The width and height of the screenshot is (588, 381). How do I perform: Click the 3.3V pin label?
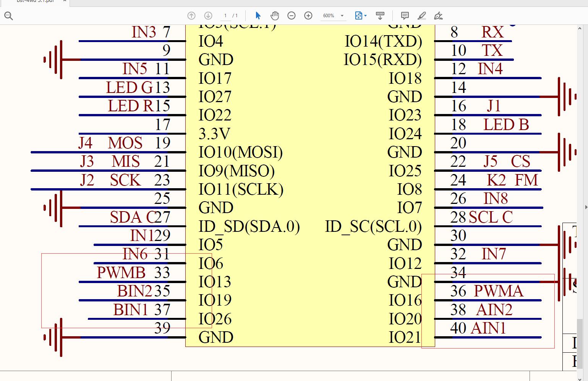pyautogui.click(x=214, y=134)
